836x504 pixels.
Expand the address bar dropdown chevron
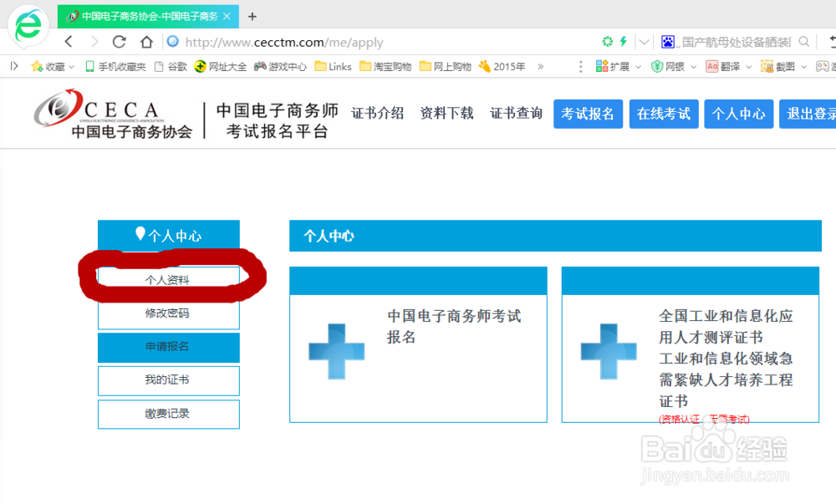point(644,42)
